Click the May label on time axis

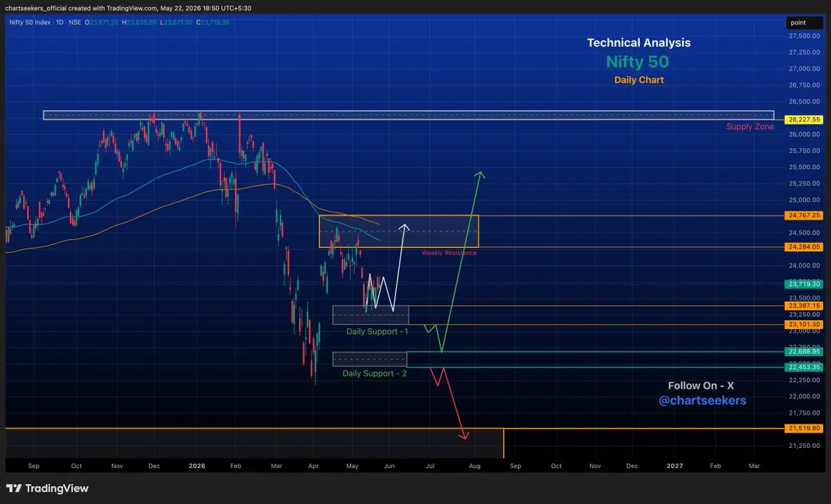[x=352, y=466]
